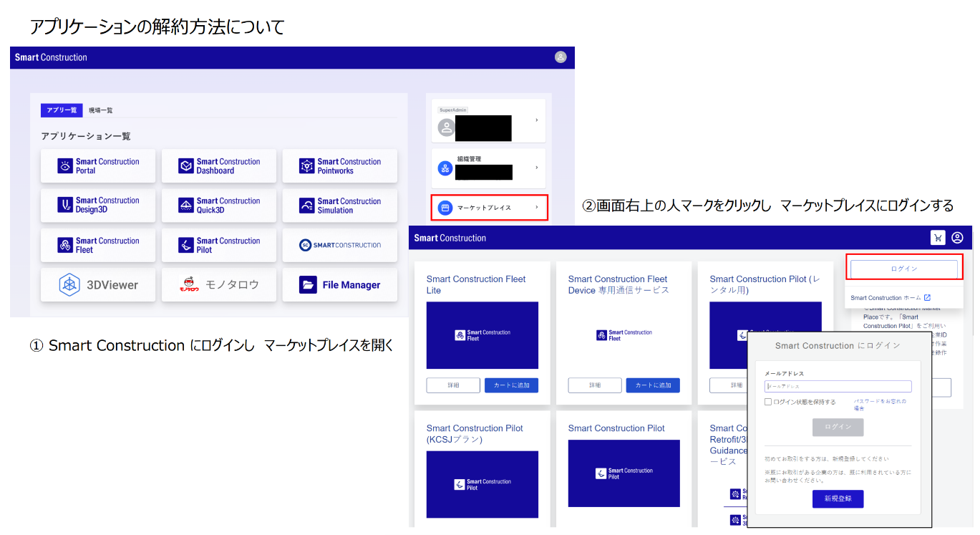
Task: Open the 3DViewer app tile
Action: click(98, 285)
